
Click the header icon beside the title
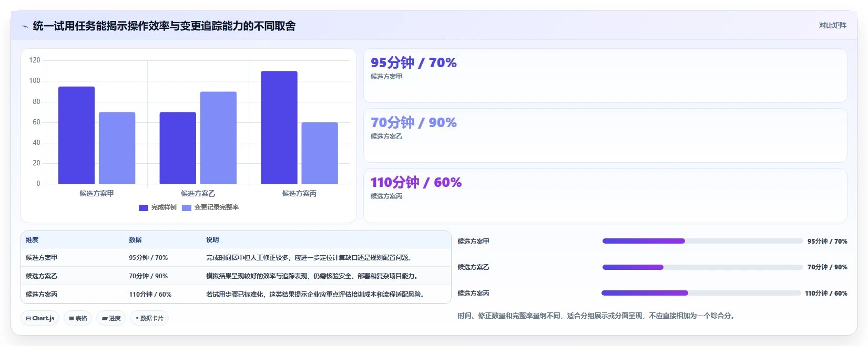pyautogui.click(x=25, y=26)
